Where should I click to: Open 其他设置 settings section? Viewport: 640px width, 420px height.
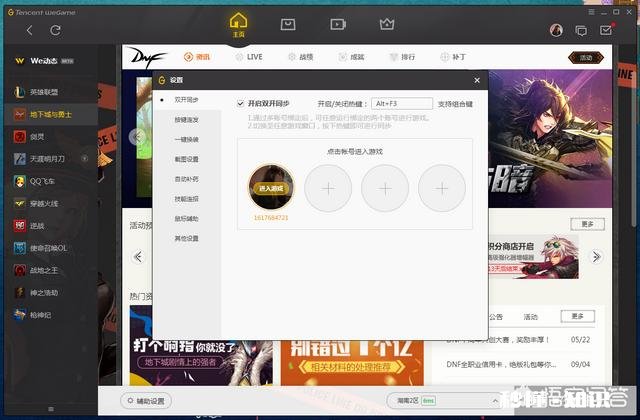click(187, 238)
